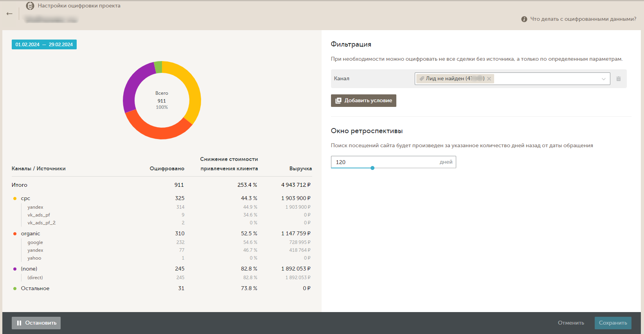Click the 'Сохранить' button

click(613, 323)
